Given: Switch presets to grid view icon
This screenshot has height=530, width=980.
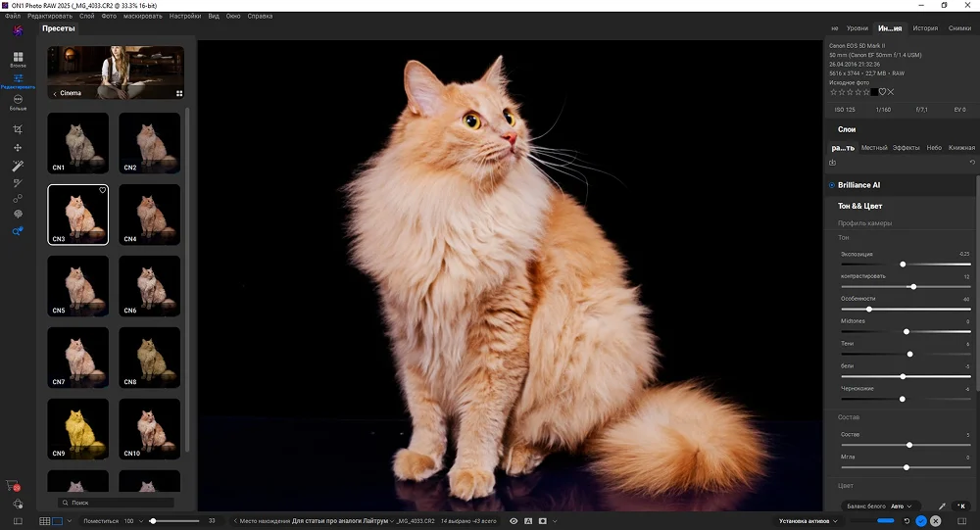Looking at the screenshot, I should pyautogui.click(x=179, y=94).
